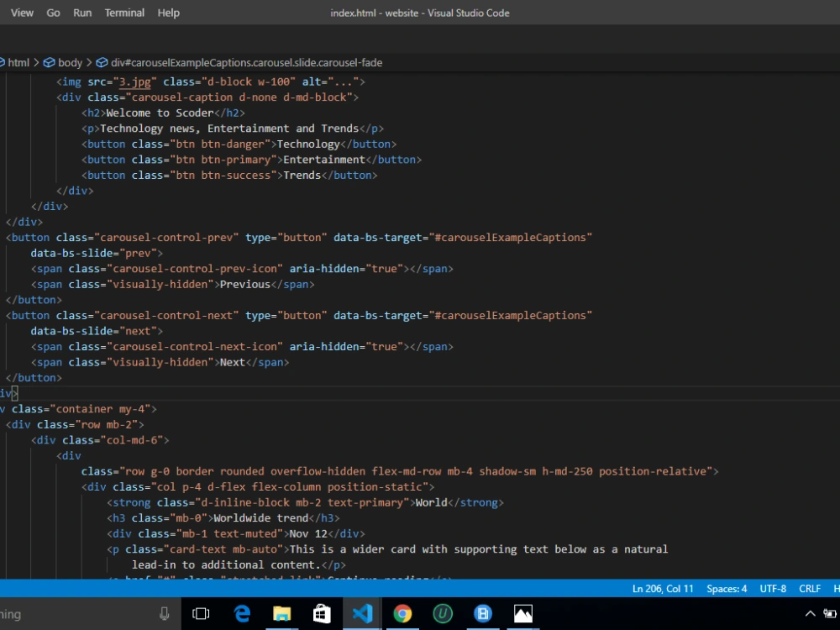Open Visual Studio Code from the taskbar
This screenshot has height=630, width=840.
[x=362, y=613]
